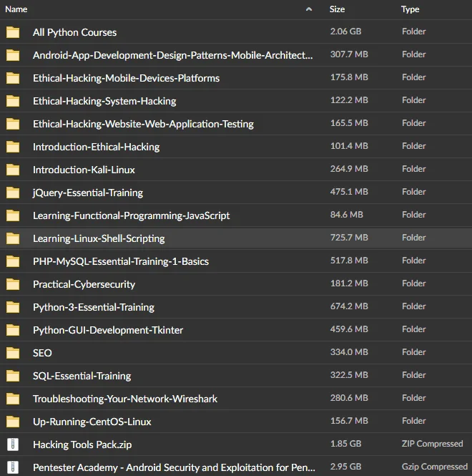Select the Ethical-Hacking-Mobile-Devices-Platforms folder icon

(13, 78)
